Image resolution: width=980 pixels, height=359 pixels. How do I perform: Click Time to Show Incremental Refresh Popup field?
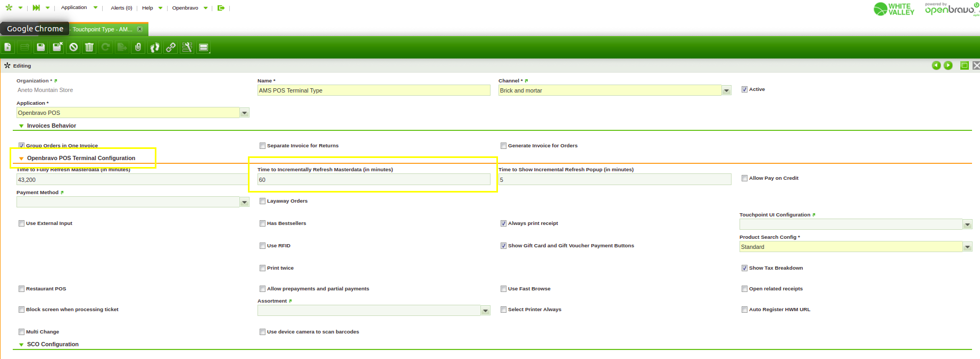tap(615, 180)
